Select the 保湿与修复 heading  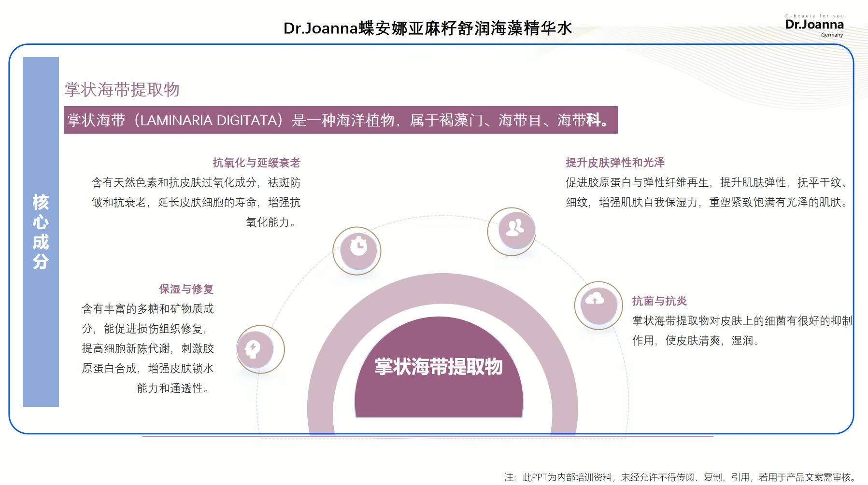pyautogui.click(x=186, y=289)
